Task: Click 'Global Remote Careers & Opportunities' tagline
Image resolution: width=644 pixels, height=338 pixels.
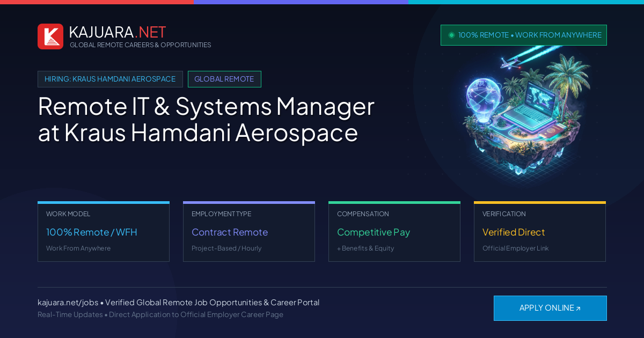Action: [x=141, y=45]
